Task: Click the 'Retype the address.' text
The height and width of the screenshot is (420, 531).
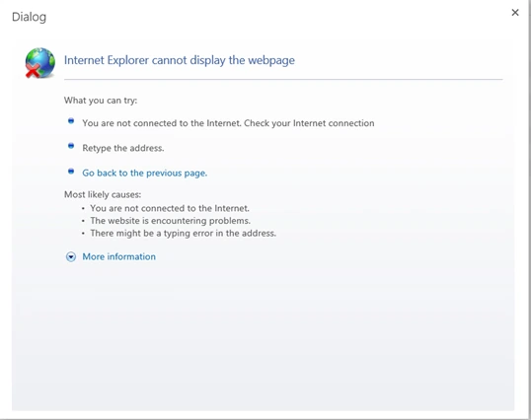Action: click(123, 148)
